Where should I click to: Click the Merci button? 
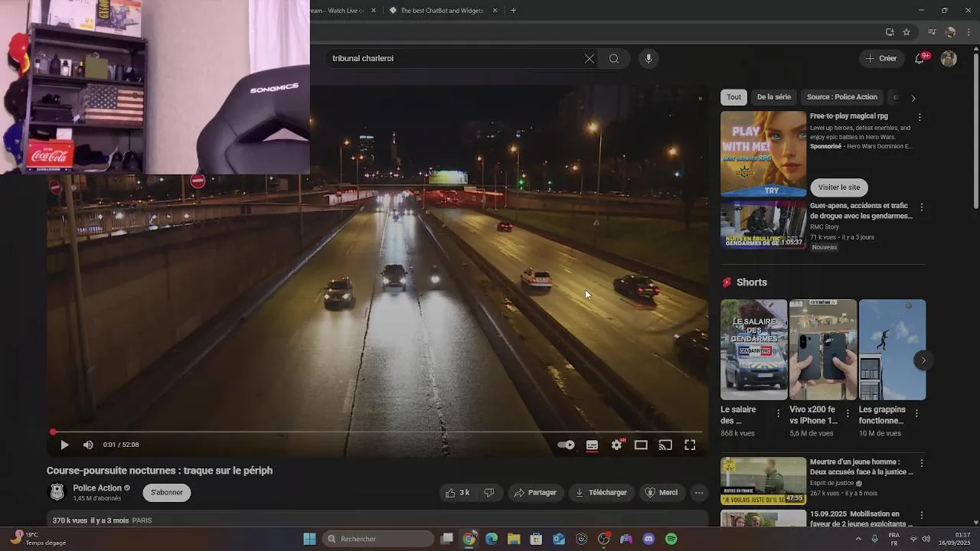661,493
